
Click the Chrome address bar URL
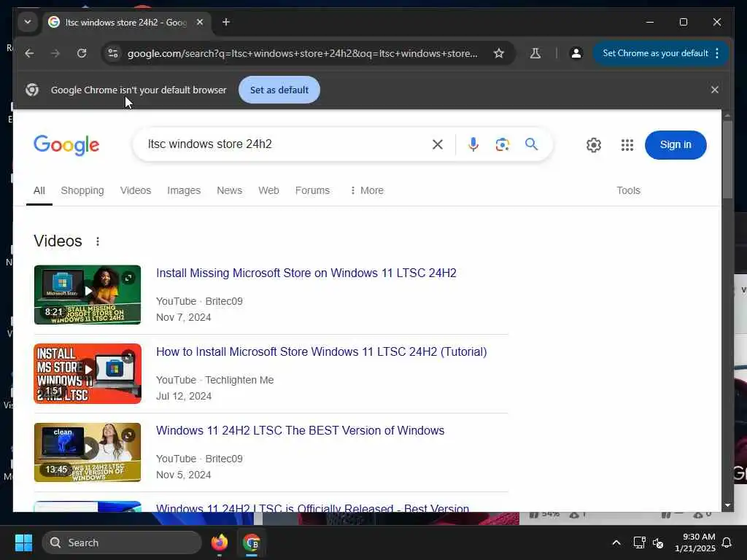tap(303, 53)
